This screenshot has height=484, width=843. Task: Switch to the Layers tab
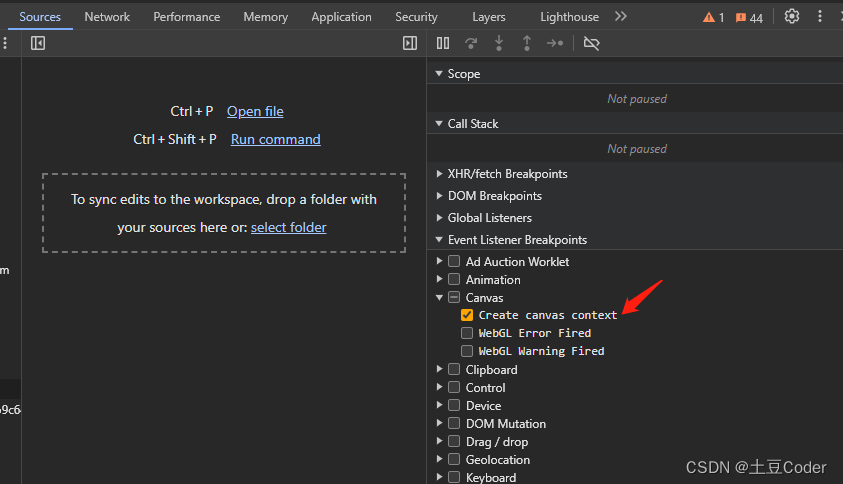tap(489, 17)
